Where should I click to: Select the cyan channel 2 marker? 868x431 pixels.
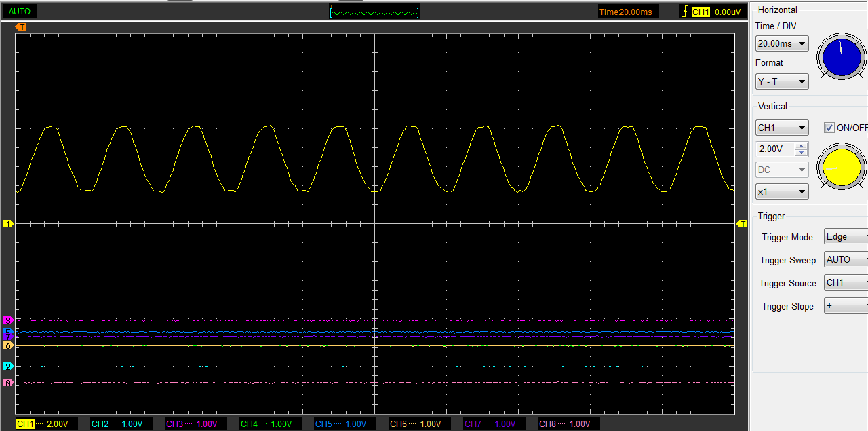(8, 367)
